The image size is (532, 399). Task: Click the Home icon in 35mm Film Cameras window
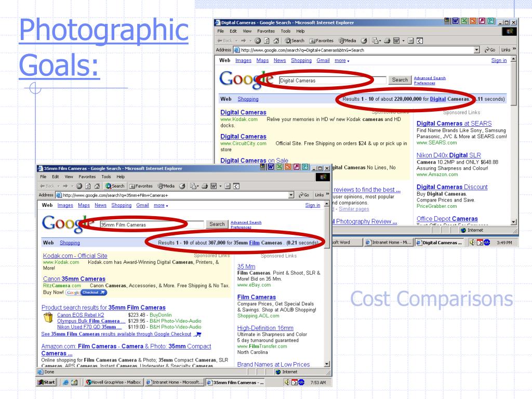click(97, 186)
